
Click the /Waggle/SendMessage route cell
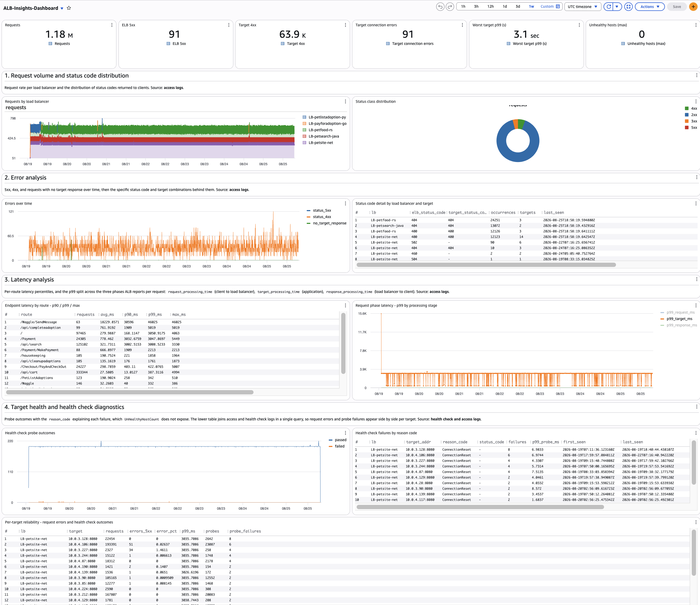tap(39, 322)
